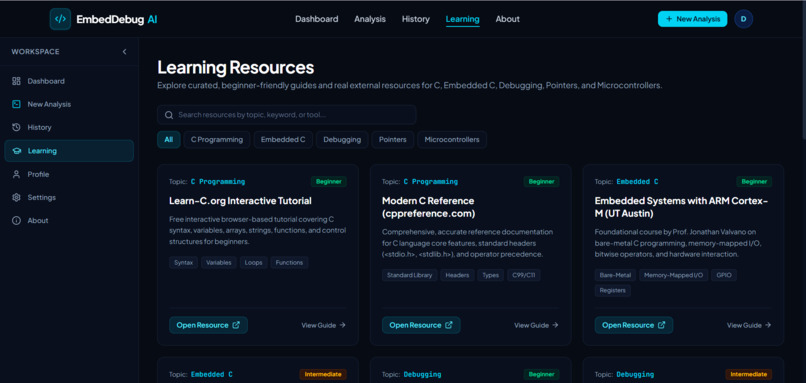Click the Profile person icon in sidebar
806x383 pixels.
point(16,174)
